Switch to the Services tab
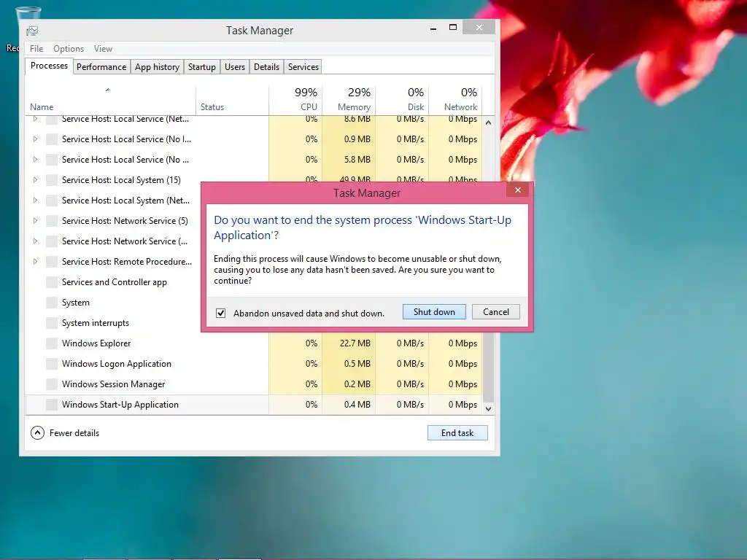The height and width of the screenshot is (560, 747). point(303,66)
